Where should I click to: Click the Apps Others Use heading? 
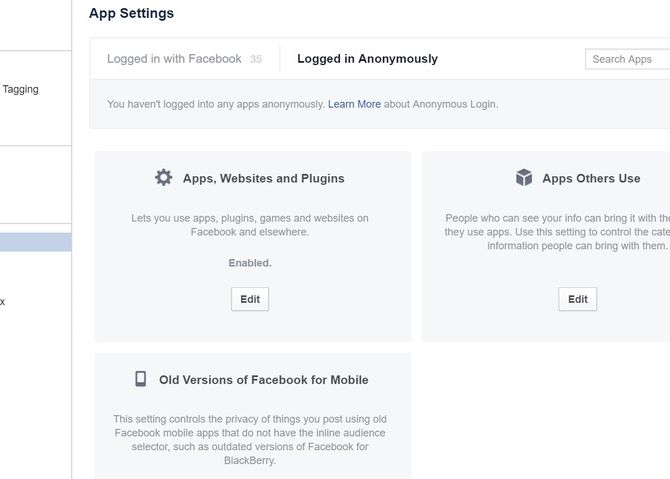591,178
